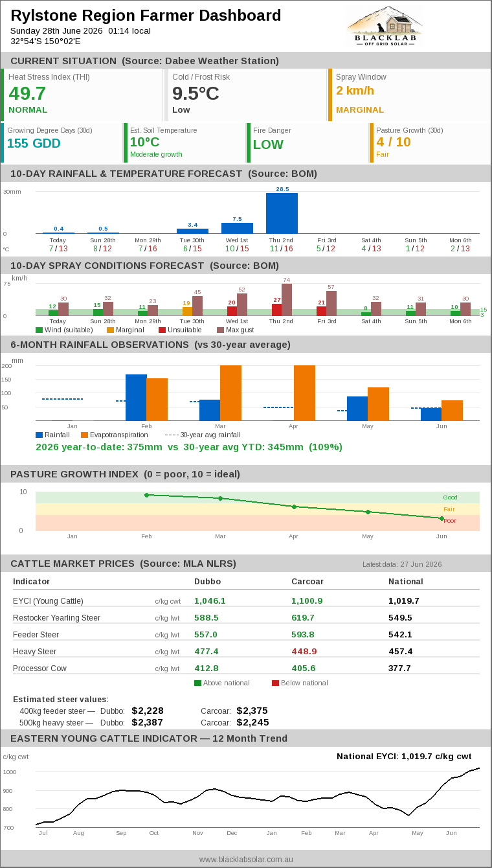The height and width of the screenshot is (868, 492).
Task: Click the Carcoar EYCI value 1,100.9
Action: [307, 601]
